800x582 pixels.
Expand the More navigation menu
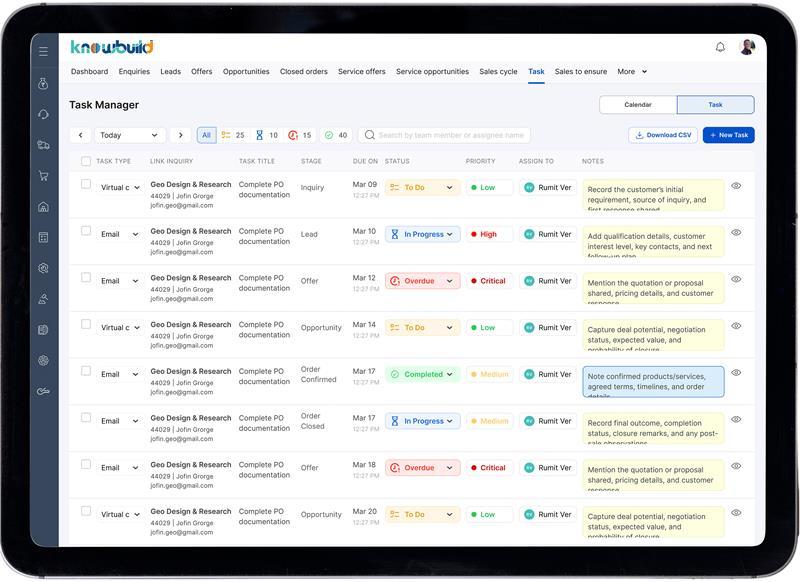632,71
